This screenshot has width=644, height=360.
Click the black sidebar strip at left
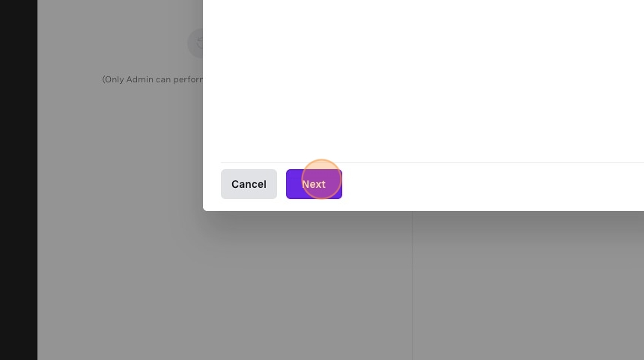click(x=19, y=180)
